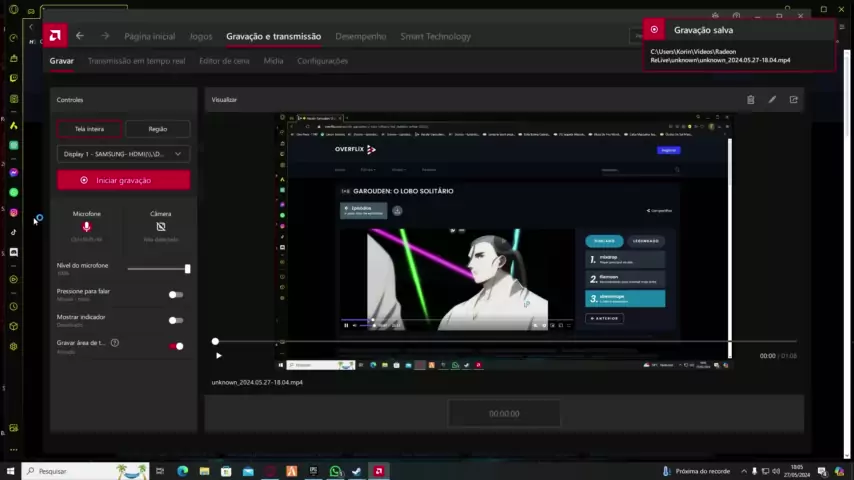Play the recorded video preview
Image resolution: width=854 pixels, height=480 pixels.
(x=218, y=355)
